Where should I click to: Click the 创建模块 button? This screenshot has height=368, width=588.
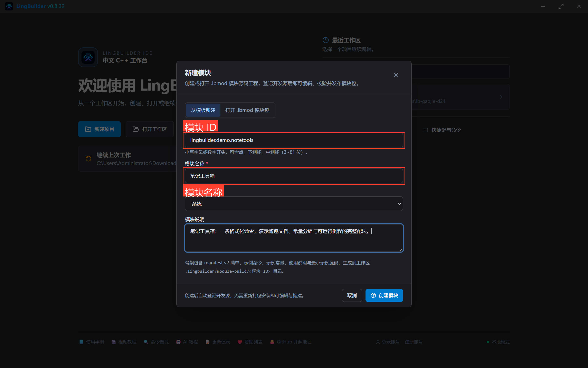[x=384, y=295]
